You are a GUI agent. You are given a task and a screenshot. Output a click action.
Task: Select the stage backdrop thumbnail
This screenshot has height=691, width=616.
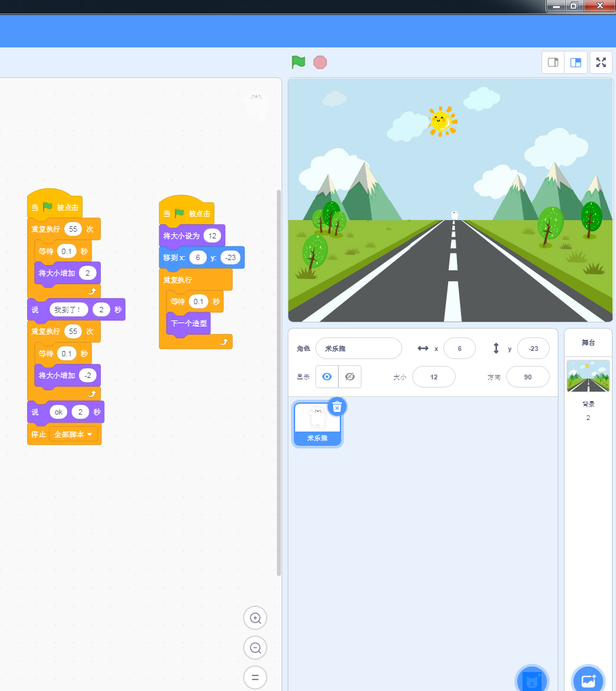(588, 376)
